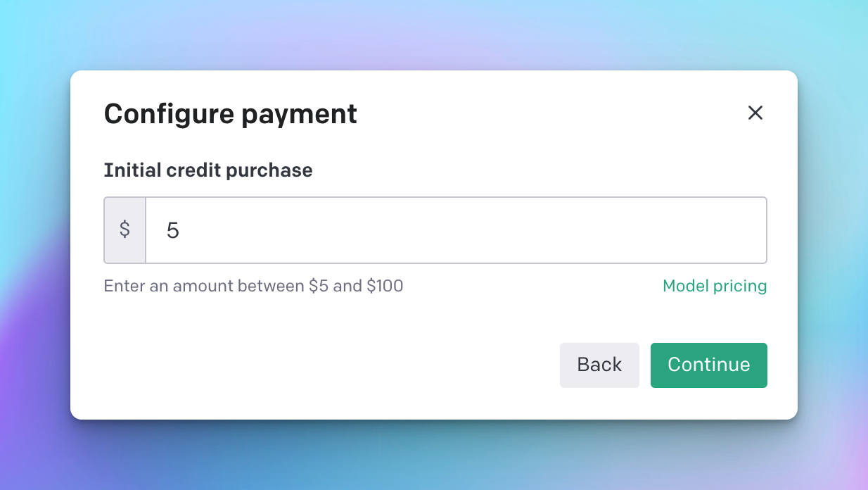Click the empty right end of amount field
868x490 pixels.
pos(732,230)
